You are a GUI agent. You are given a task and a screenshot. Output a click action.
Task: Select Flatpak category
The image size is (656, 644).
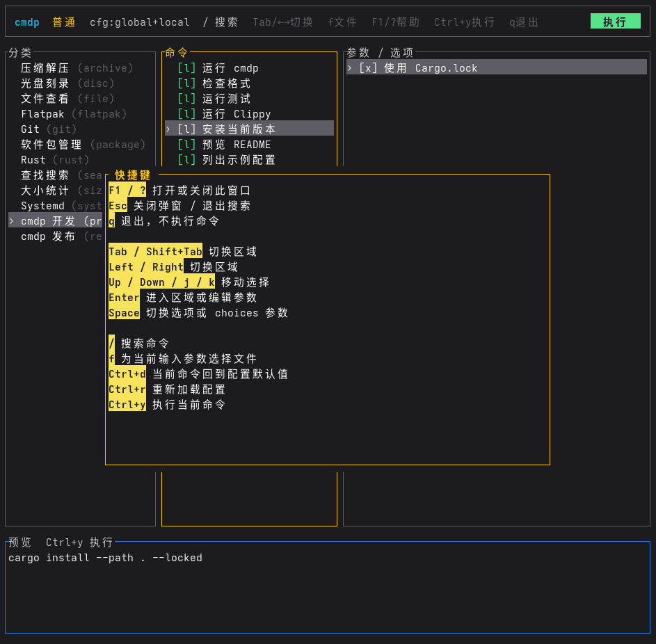pyautogui.click(x=74, y=114)
